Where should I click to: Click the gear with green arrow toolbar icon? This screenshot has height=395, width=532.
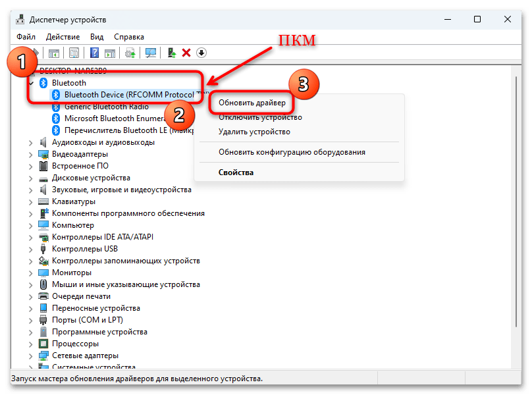point(130,53)
